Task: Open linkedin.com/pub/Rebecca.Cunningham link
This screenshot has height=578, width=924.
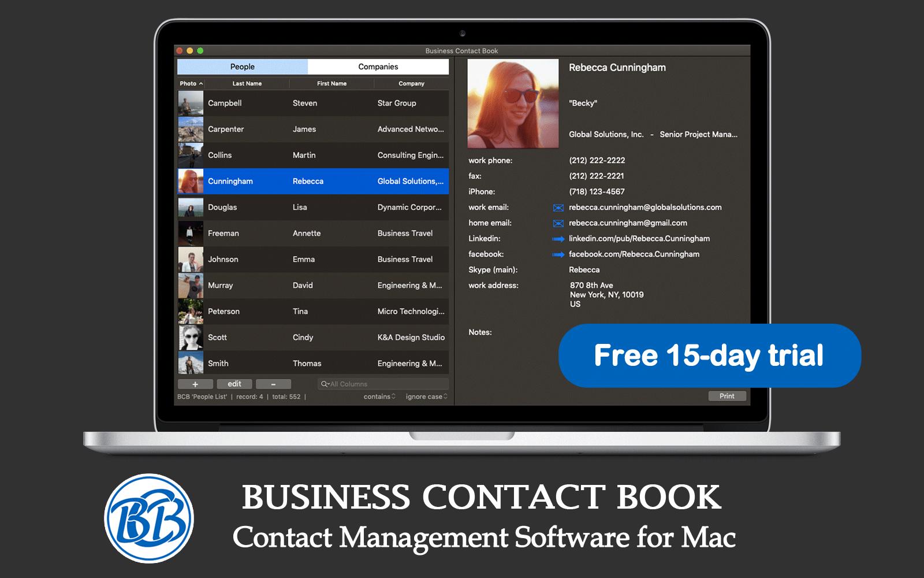Action: click(x=639, y=239)
